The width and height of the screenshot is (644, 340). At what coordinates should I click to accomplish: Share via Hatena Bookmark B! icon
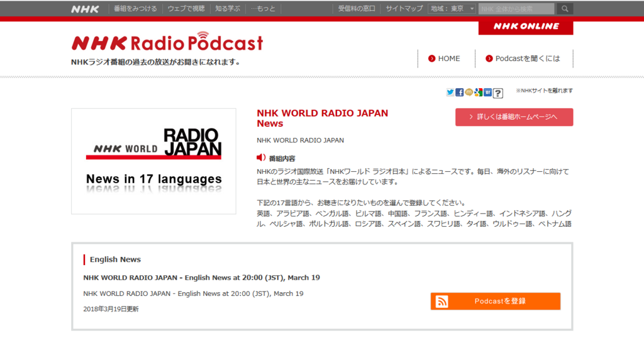point(487,92)
